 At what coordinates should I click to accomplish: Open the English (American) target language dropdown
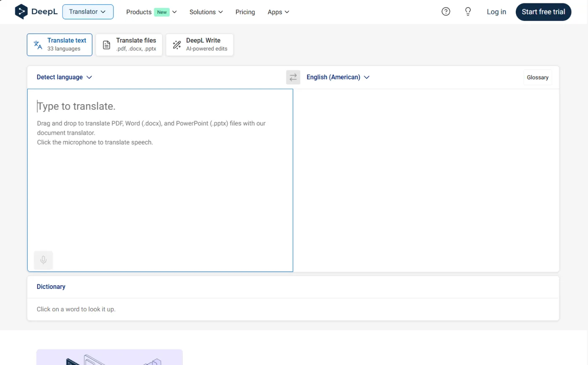coord(337,77)
